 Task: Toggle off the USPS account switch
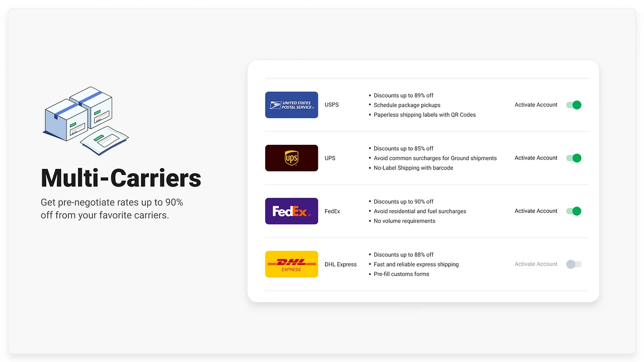pyautogui.click(x=574, y=105)
